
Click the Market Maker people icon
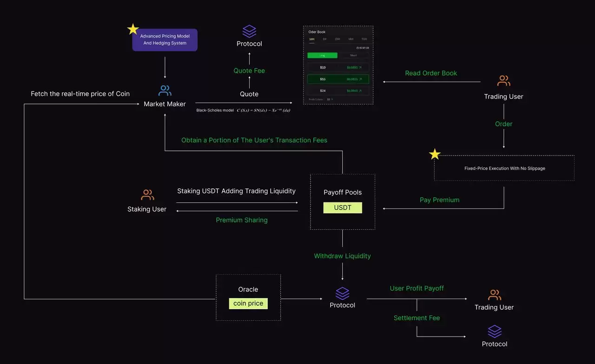[165, 91]
